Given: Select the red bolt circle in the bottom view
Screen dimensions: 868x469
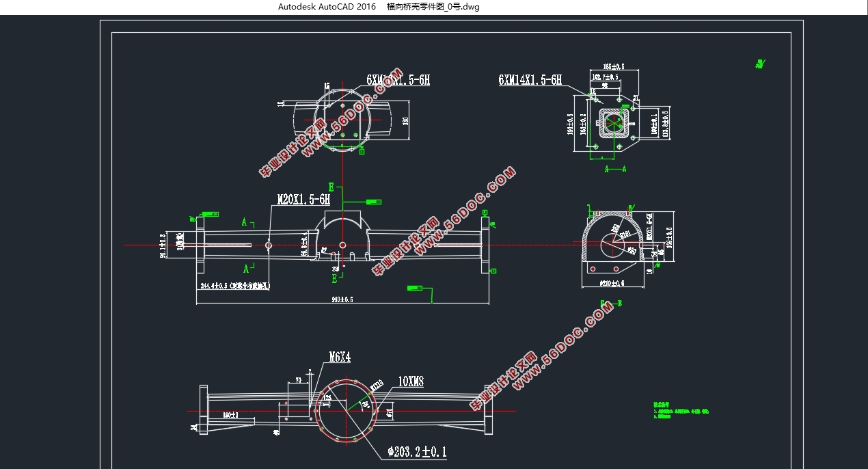Looking at the screenshot, I should 346,410.
